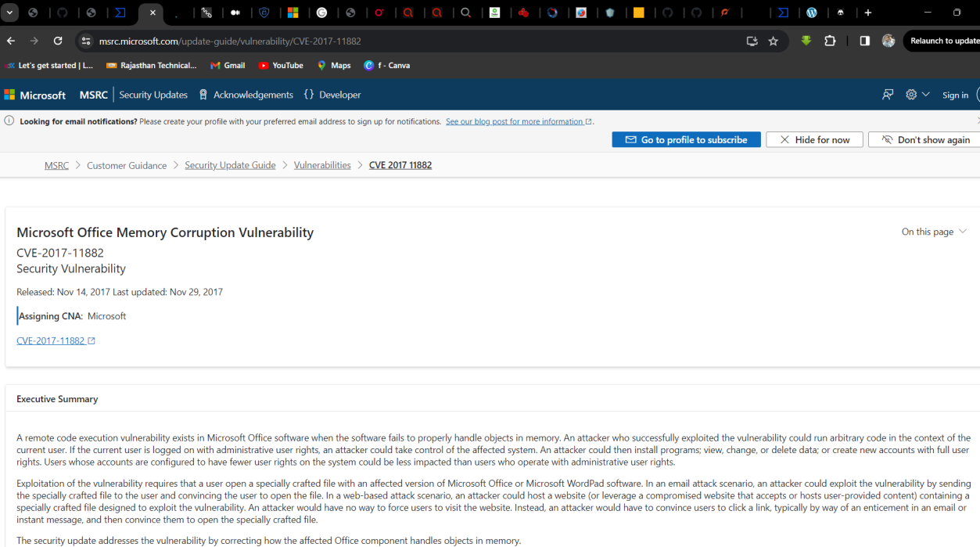Screen dimensions: 980x547
Task: Open the tab search dropdown arrow
Action: pyautogui.click(x=10, y=13)
